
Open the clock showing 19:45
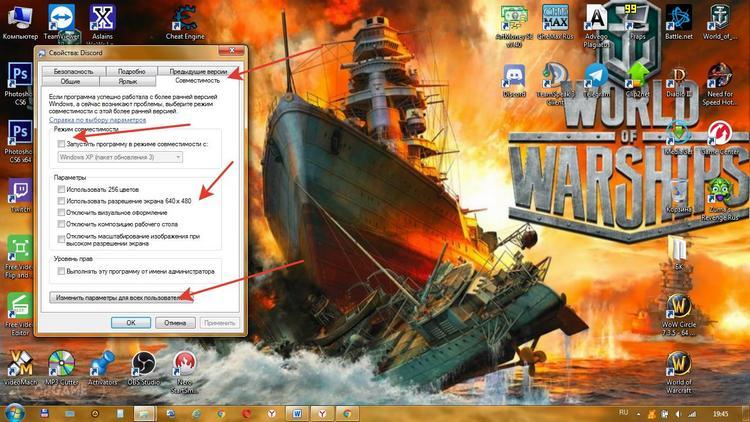click(720, 414)
